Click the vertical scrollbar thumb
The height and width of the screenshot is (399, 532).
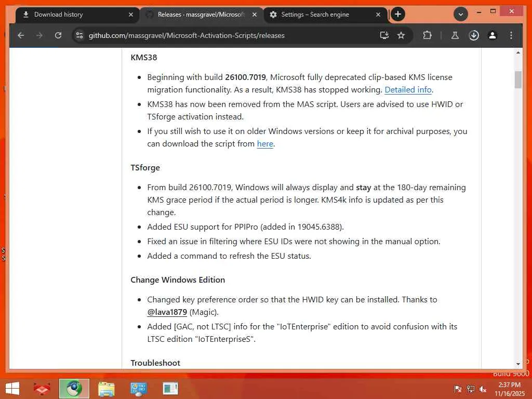coord(518,79)
